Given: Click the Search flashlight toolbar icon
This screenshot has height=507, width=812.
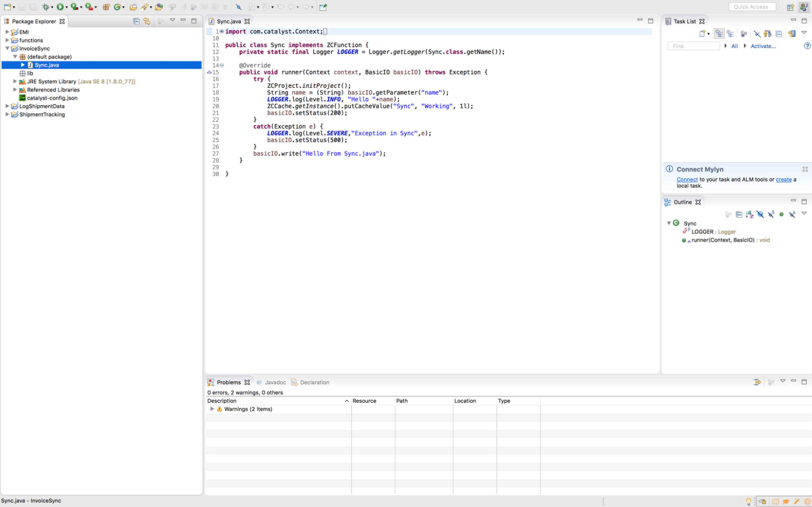Looking at the screenshot, I should [x=145, y=7].
